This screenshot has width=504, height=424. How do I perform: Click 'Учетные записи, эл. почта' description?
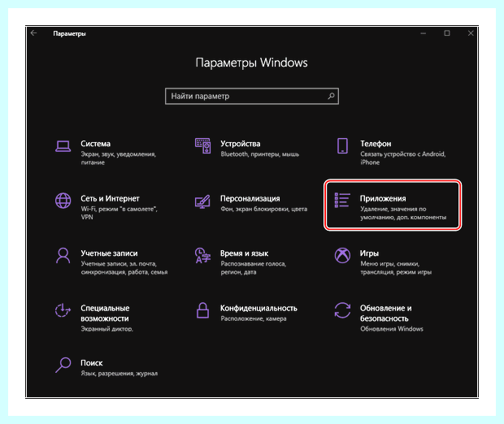tap(124, 268)
